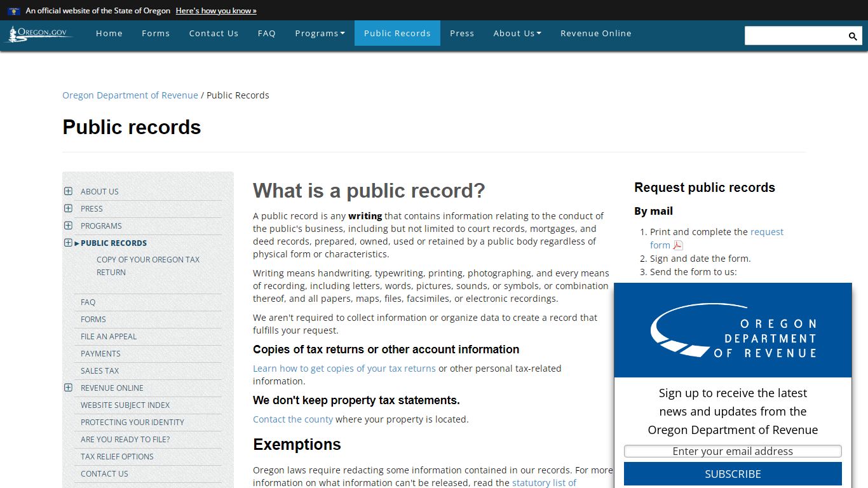Open Revenue Online in the top navigation
Image resolution: width=868 pixels, height=488 pixels.
point(596,33)
